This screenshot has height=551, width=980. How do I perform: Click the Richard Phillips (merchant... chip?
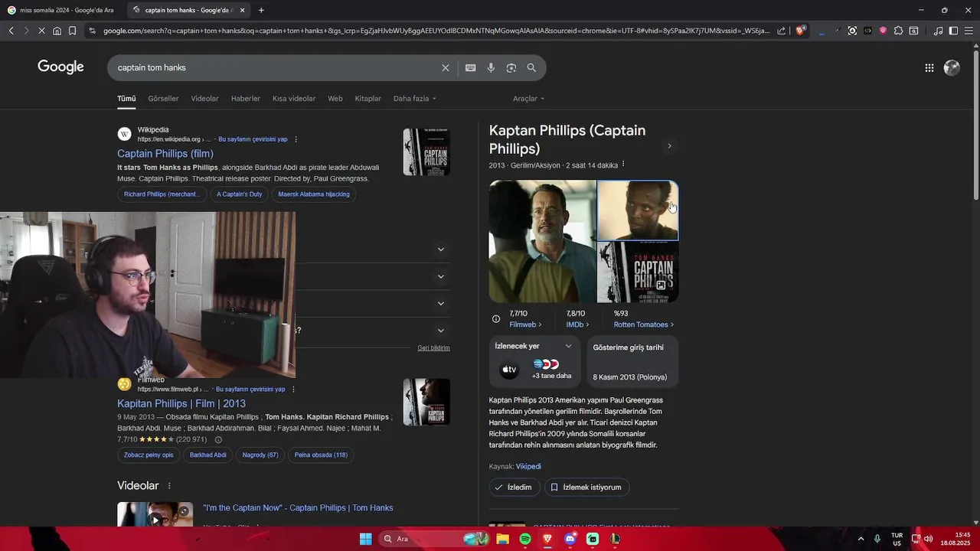click(162, 194)
